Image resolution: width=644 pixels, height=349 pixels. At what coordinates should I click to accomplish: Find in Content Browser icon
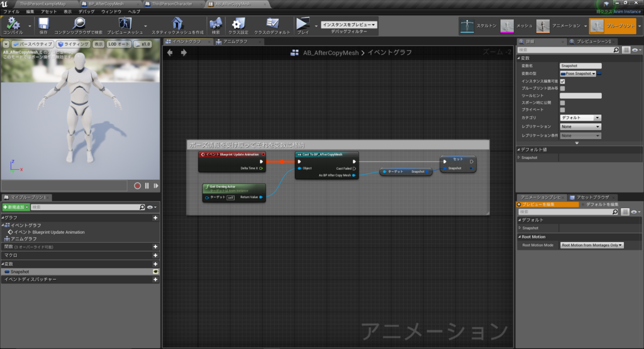pyautogui.click(x=79, y=24)
